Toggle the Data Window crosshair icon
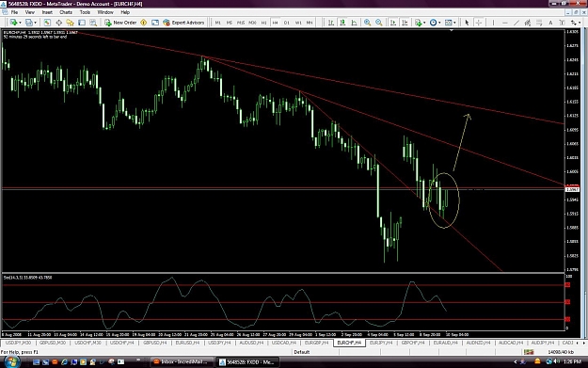This screenshot has width=588, height=368. (59, 23)
